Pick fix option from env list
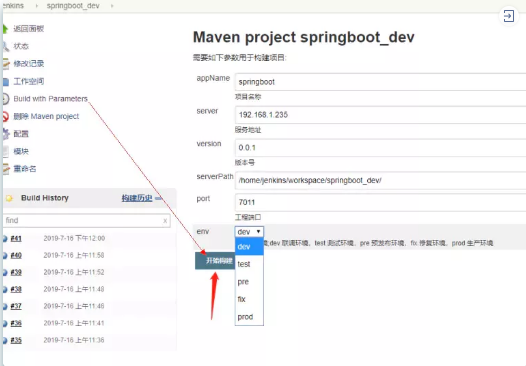 click(x=249, y=299)
